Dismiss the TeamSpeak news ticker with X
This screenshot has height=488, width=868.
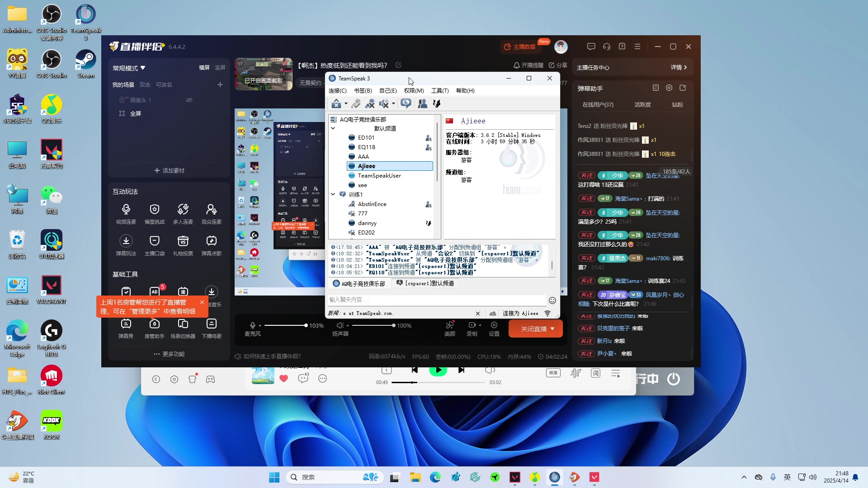click(477, 314)
